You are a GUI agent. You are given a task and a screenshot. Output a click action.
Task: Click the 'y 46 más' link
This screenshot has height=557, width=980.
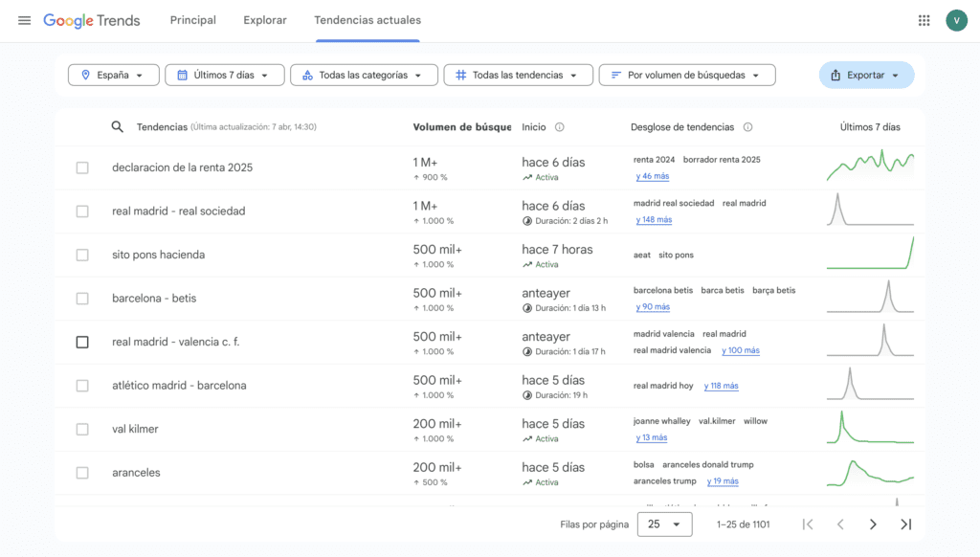click(653, 176)
